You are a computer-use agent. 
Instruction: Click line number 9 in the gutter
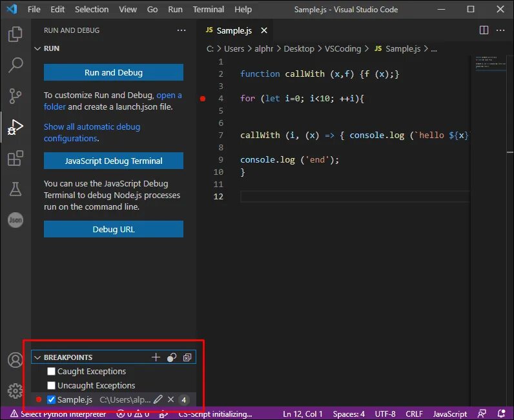[x=221, y=160]
